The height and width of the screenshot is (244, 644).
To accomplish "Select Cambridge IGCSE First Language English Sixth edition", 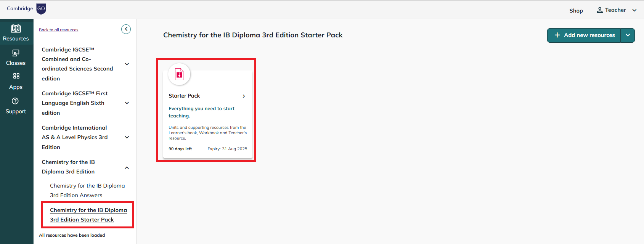I will click(75, 103).
